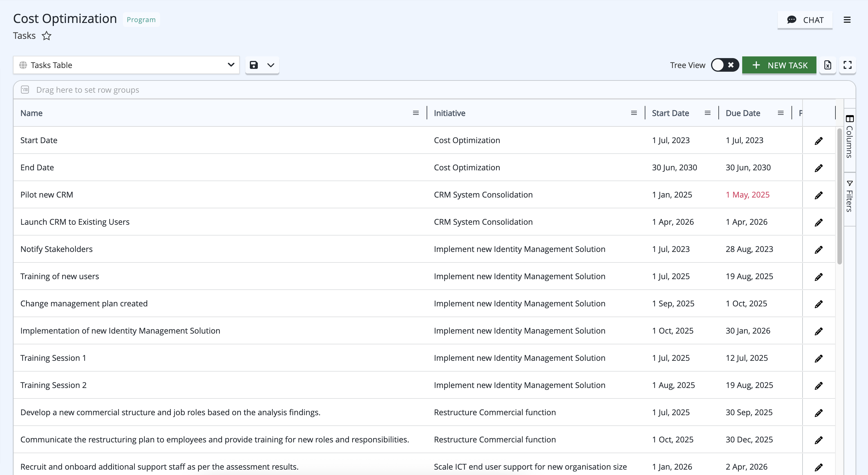Open the Name column menu
Viewport: 868px width, 475px height.
coord(416,113)
